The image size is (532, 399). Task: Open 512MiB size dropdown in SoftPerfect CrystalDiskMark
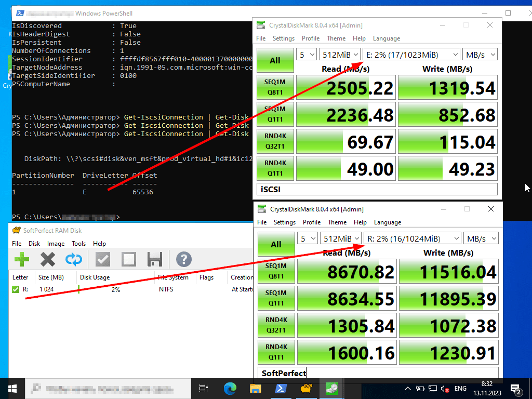pyautogui.click(x=341, y=238)
